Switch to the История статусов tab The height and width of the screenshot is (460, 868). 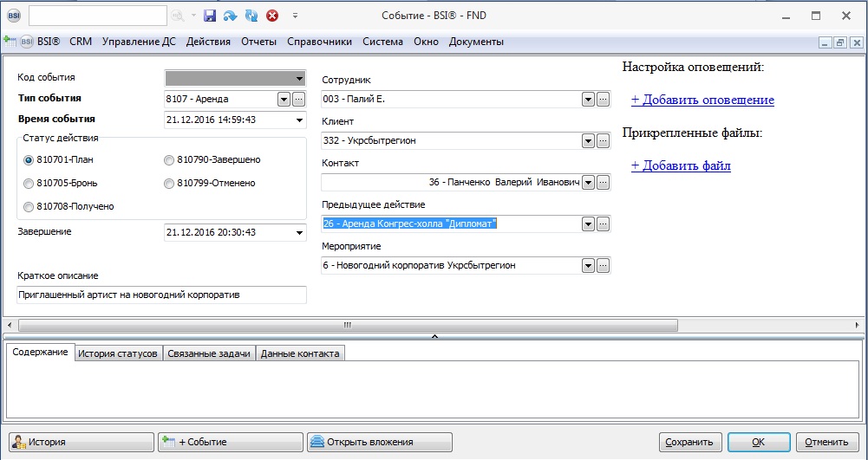tap(117, 353)
